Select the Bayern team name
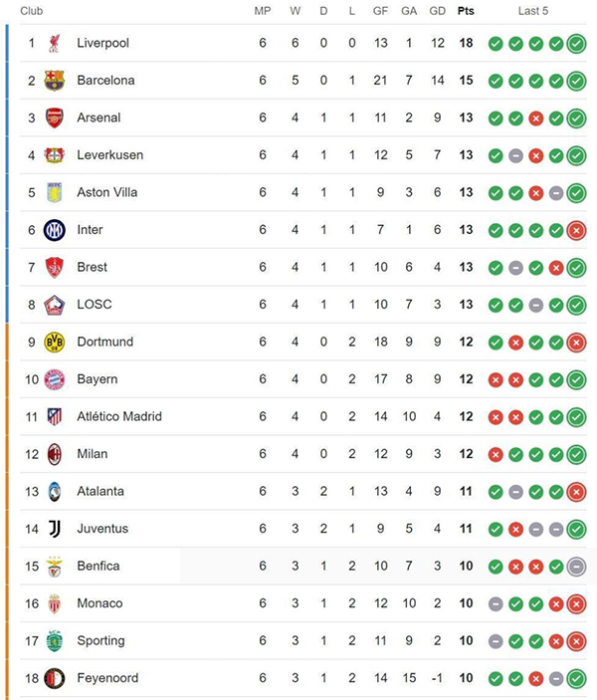597x700 pixels. tap(97, 379)
